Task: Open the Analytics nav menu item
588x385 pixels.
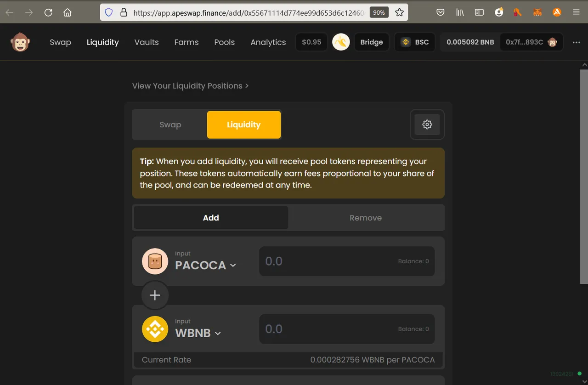Action: (268, 42)
